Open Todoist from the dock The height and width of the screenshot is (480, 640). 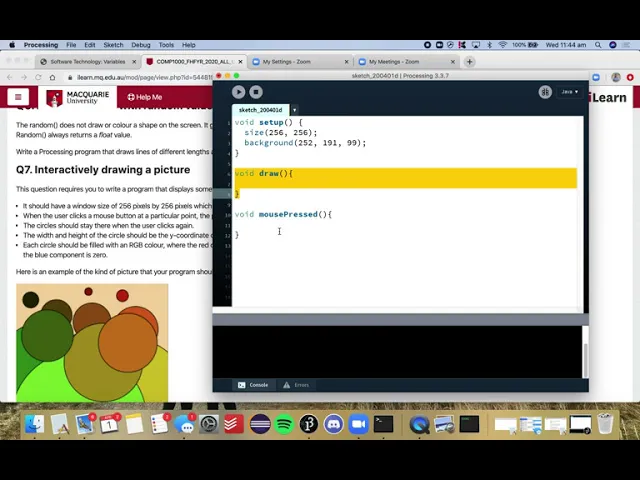pyautogui.click(x=234, y=424)
